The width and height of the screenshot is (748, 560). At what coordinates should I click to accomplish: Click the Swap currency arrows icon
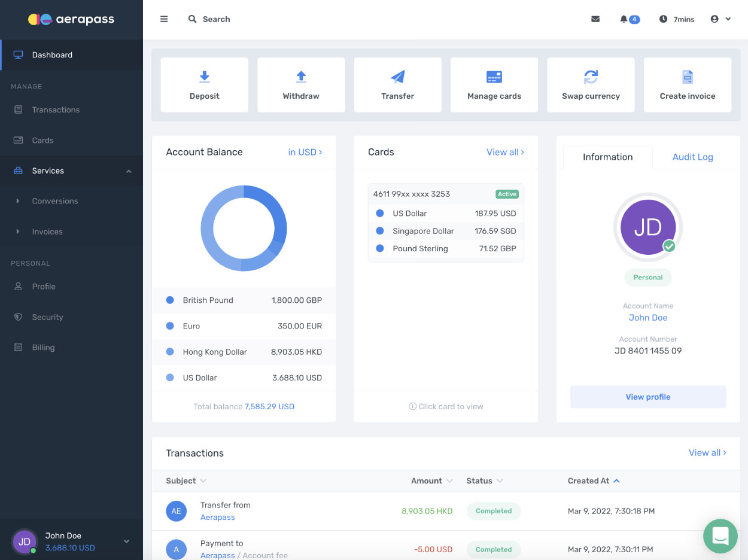(591, 77)
